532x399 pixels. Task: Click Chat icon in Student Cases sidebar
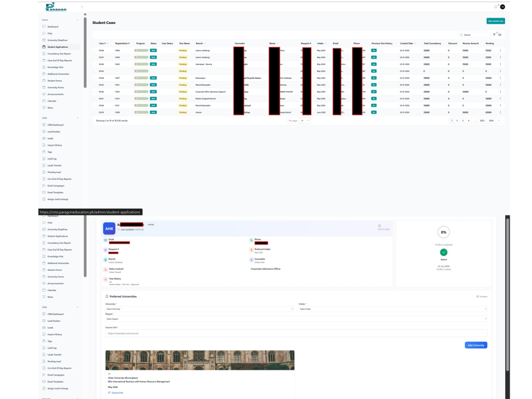pyautogui.click(x=44, y=33)
